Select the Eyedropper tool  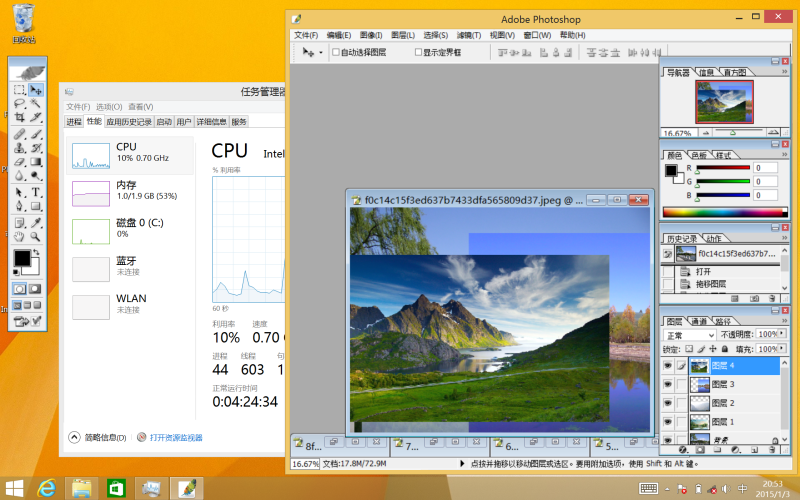[x=36, y=223]
